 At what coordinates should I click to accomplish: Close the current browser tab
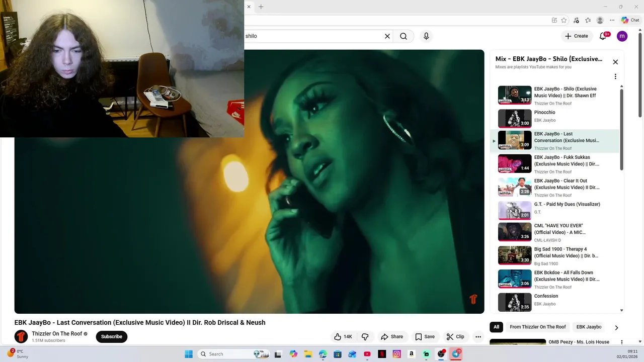[249, 7]
